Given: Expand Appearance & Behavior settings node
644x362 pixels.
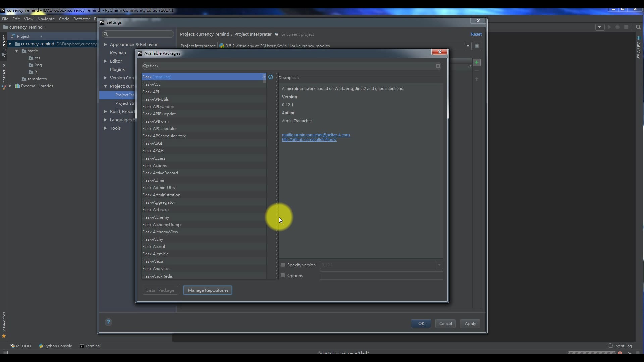Looking at the screenshot, I should coord(105,44).
